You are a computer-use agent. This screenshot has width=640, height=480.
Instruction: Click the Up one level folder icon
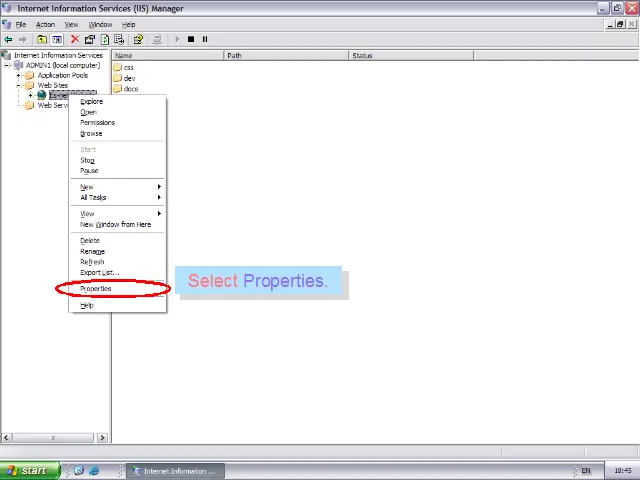pos(42,40)
